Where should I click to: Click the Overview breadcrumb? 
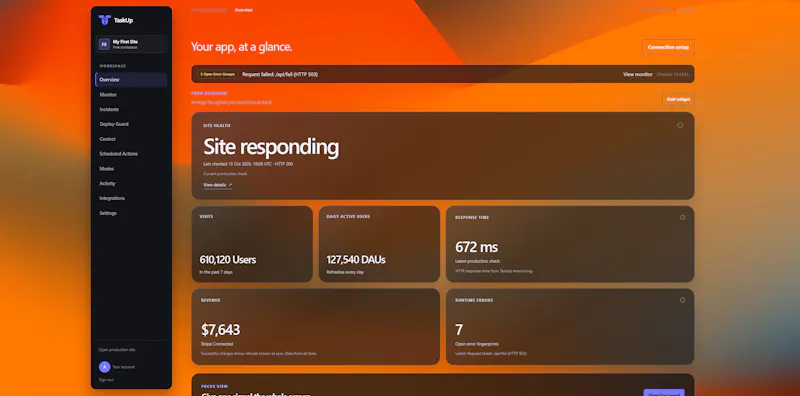pos(243,10)
